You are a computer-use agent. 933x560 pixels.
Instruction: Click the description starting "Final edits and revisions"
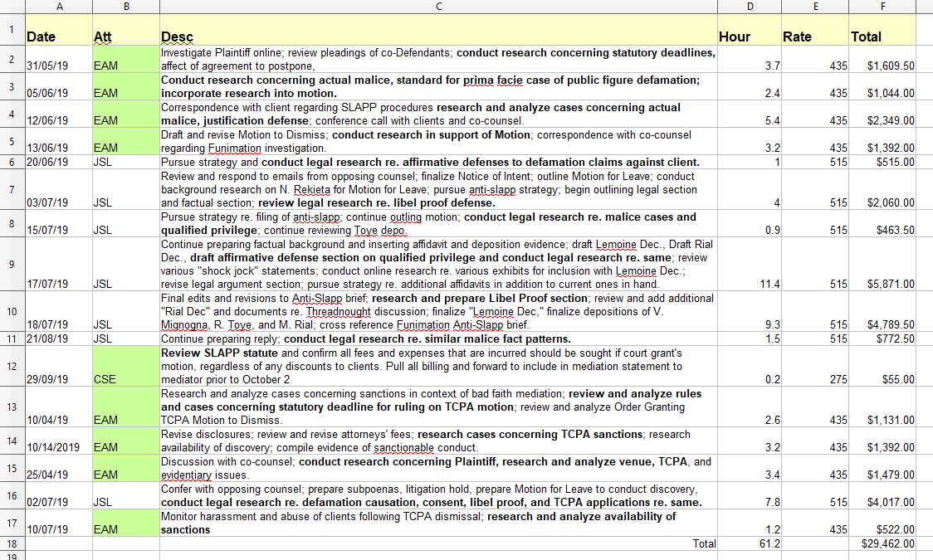(x=438, y=311)
